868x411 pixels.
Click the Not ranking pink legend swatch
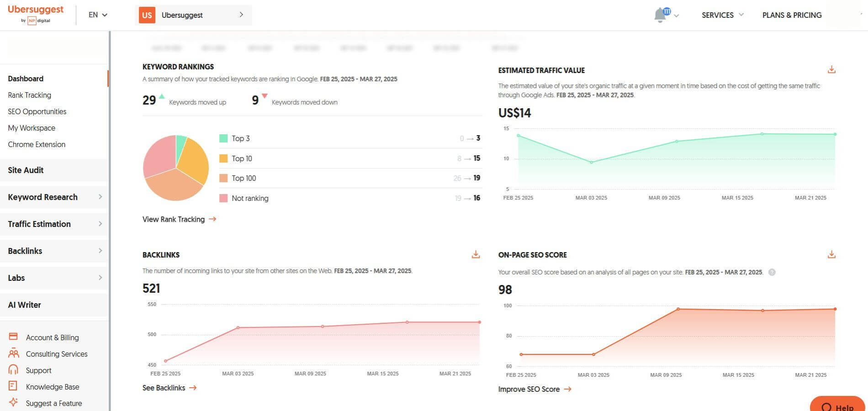223,198
